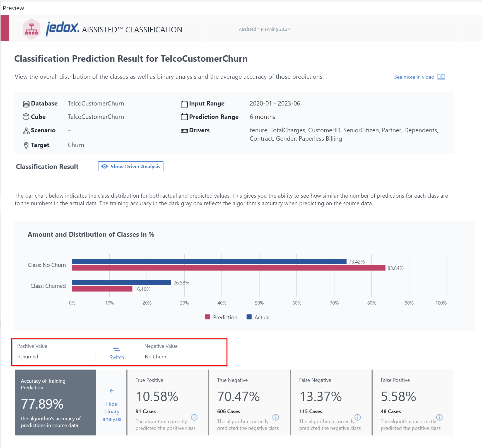Click the Database cylinder icon
482x448 pixels.
26,104
